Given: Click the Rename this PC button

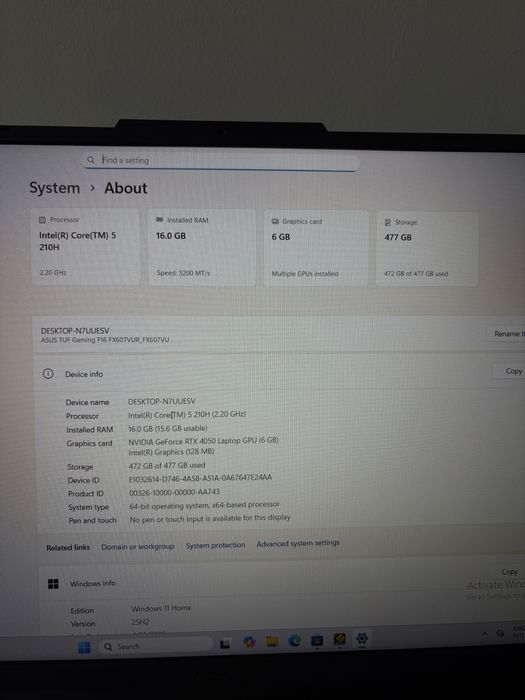Looking at the screenshot, I should [x=506, y=333].
